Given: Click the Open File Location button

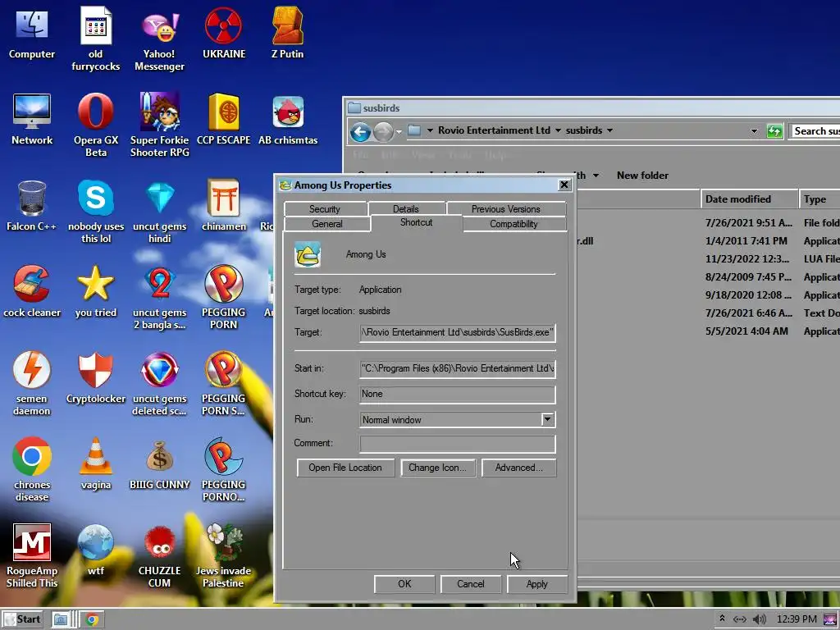Looking at the screenshot, I should (x=345, y=468).
